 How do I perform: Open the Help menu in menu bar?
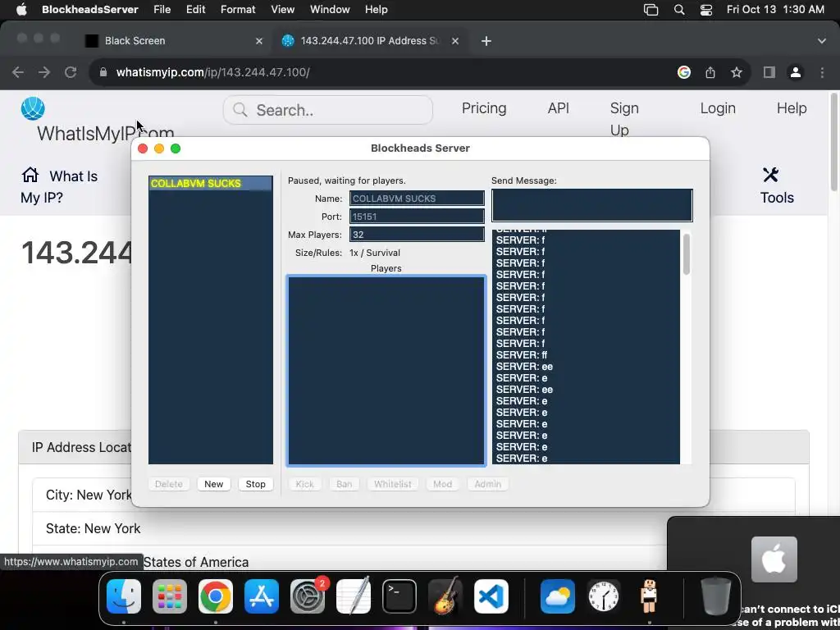click(x=376, y=10)
